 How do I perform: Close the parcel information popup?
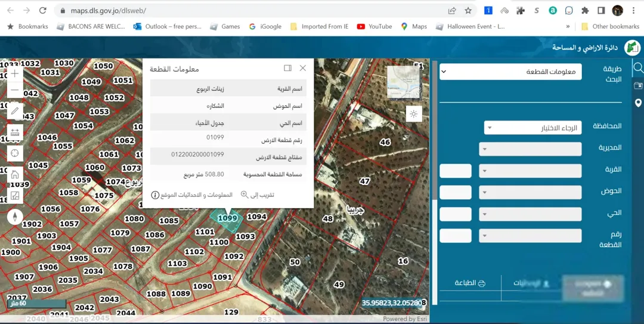point(303,68)
